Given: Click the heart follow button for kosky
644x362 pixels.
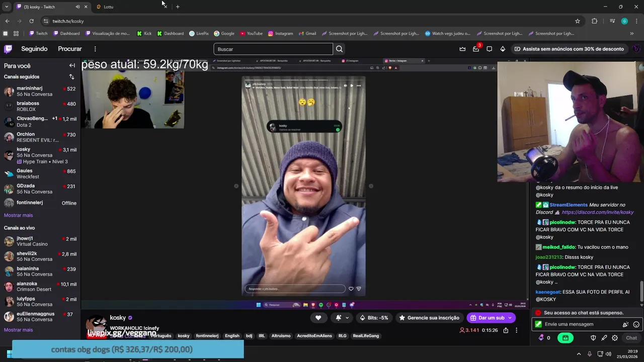Looking at the screenshot, I should pos(318,318).
